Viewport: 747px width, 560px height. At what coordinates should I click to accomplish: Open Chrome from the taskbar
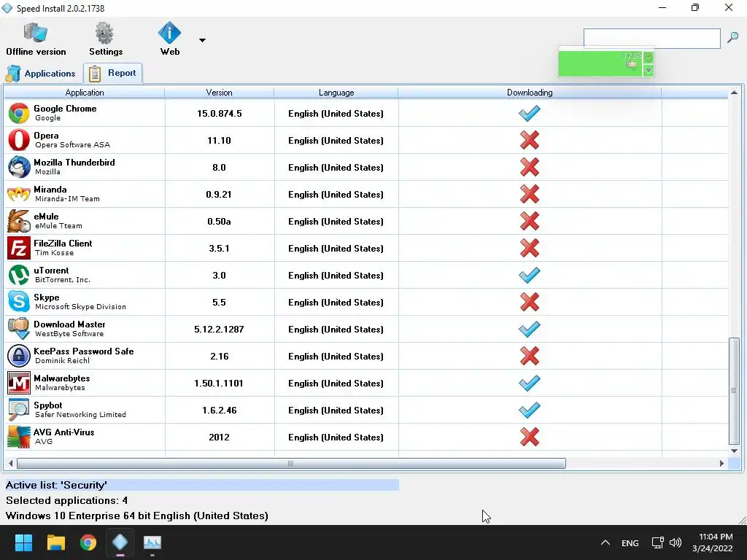88,542
